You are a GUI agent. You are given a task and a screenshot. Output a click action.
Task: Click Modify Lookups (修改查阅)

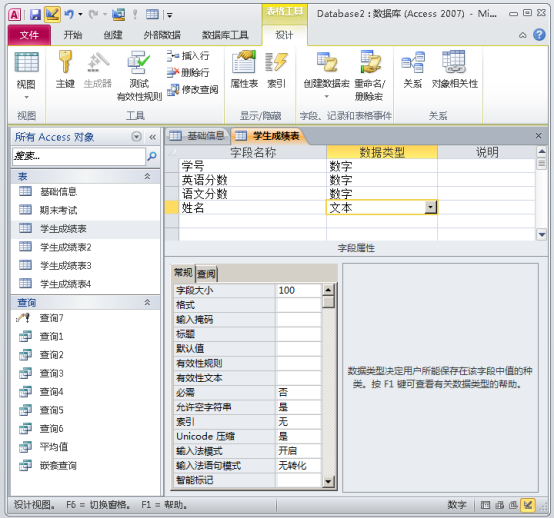point(193,89)
